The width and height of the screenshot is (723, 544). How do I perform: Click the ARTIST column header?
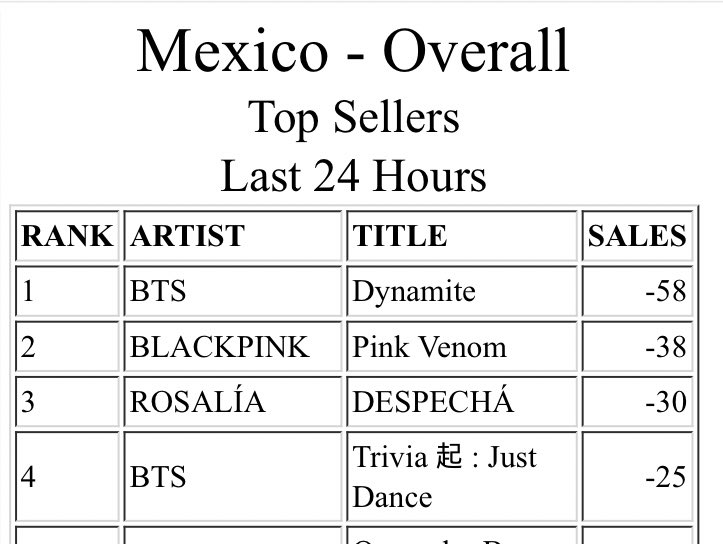[x=233, y=236]
